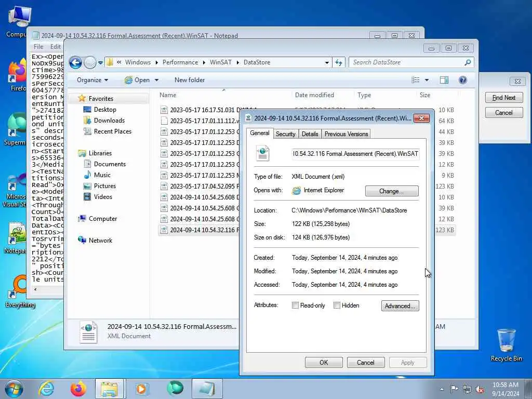Click the Action Center flag tray icon
The width and height of the screenshot is (532, 399).
coord(454,389)
